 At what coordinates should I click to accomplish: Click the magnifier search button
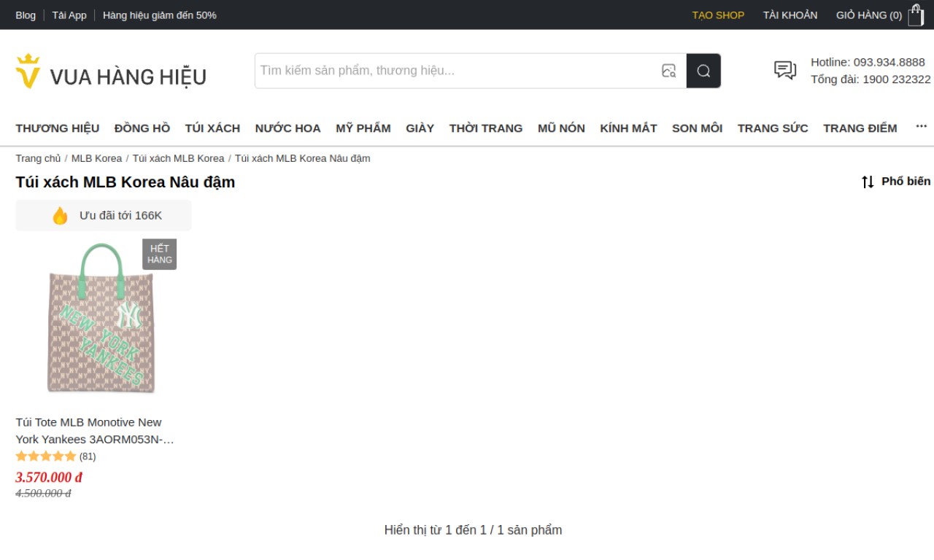(x=703, y=71)
